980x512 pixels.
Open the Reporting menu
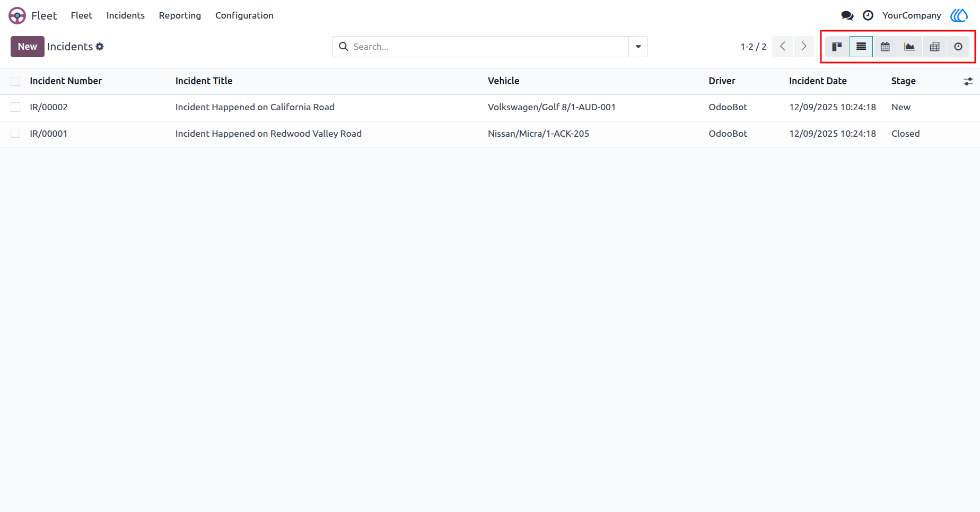(180, 15)
